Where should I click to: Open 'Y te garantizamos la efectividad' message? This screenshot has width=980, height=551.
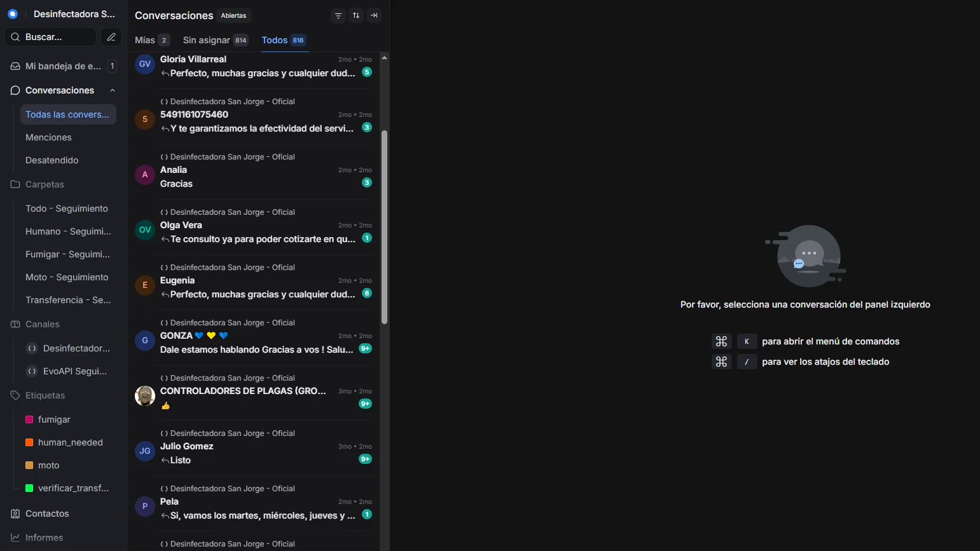pos(253,116)
